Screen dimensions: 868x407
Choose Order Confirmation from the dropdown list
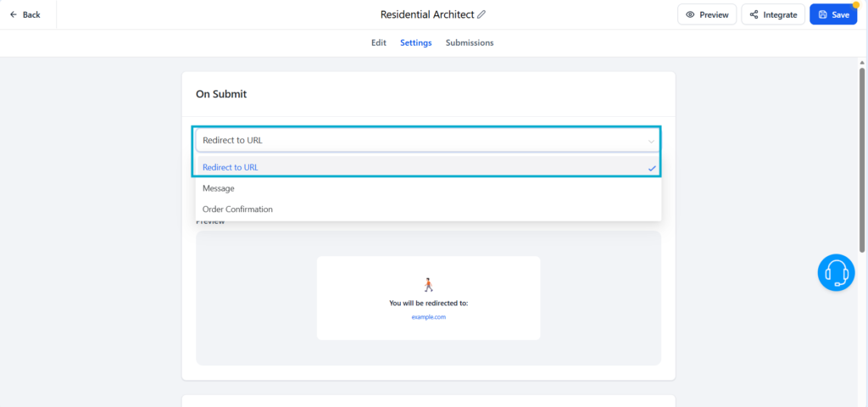click(237, 209)
